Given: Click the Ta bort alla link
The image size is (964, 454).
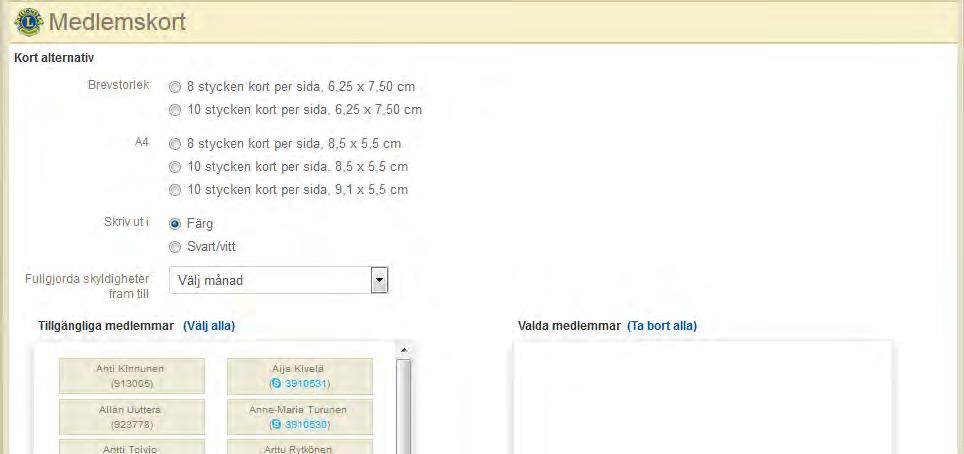Looking at the screenshot, I should point(662,326).
